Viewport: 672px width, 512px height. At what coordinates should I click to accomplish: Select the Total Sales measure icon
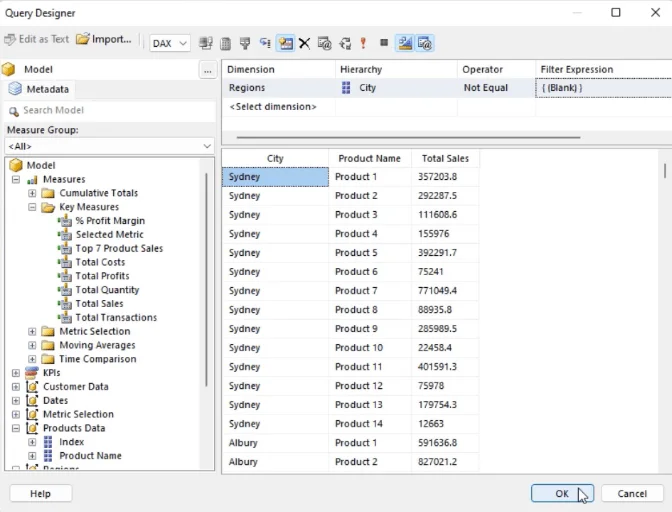[65, 304]
